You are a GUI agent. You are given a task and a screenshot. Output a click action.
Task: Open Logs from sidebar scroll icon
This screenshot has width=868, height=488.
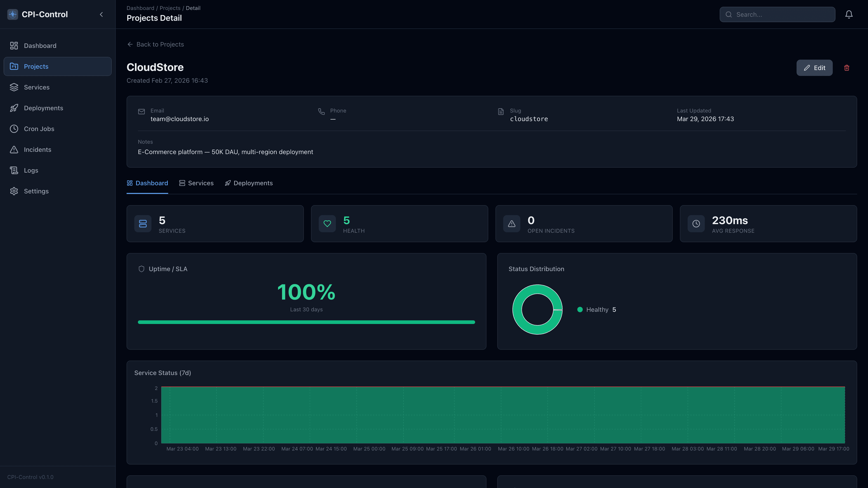coord(14,170)
